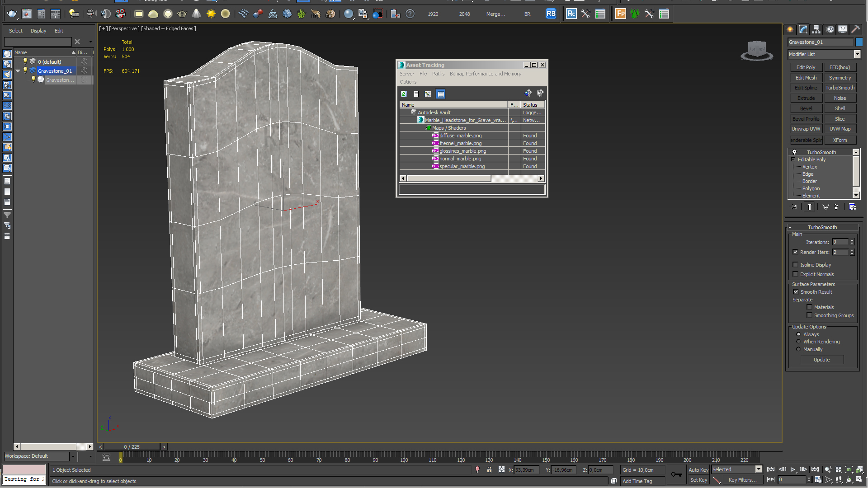Click the Update button in TurboSmooth
Image resolution: width=868 pixels, height=488 pixels.
[821, 359]
